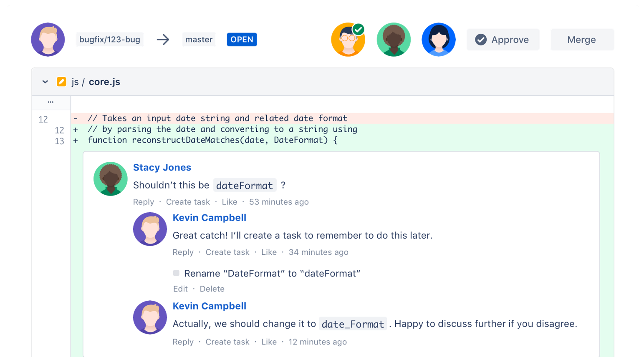Open Kevin Campbell's name on 'date_Format' comment
This screenshot has width=644, height=357.
(x=210, y=306)
